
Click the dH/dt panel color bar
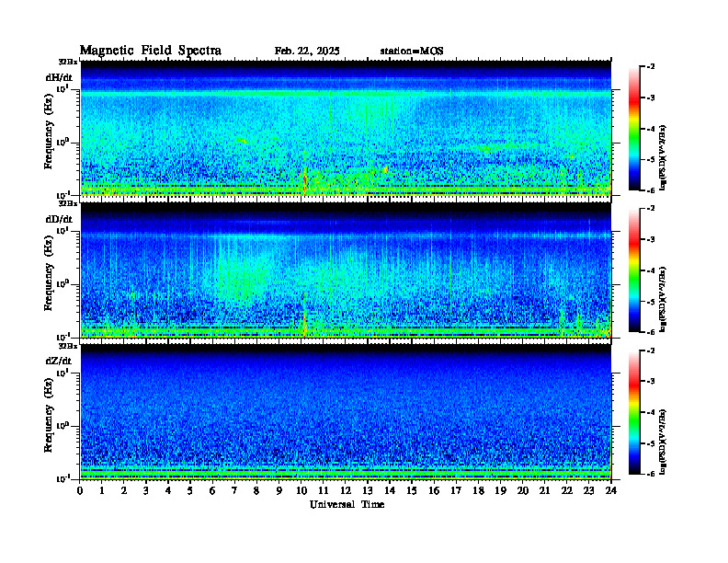pyautogui.click(x=634, y=129)
